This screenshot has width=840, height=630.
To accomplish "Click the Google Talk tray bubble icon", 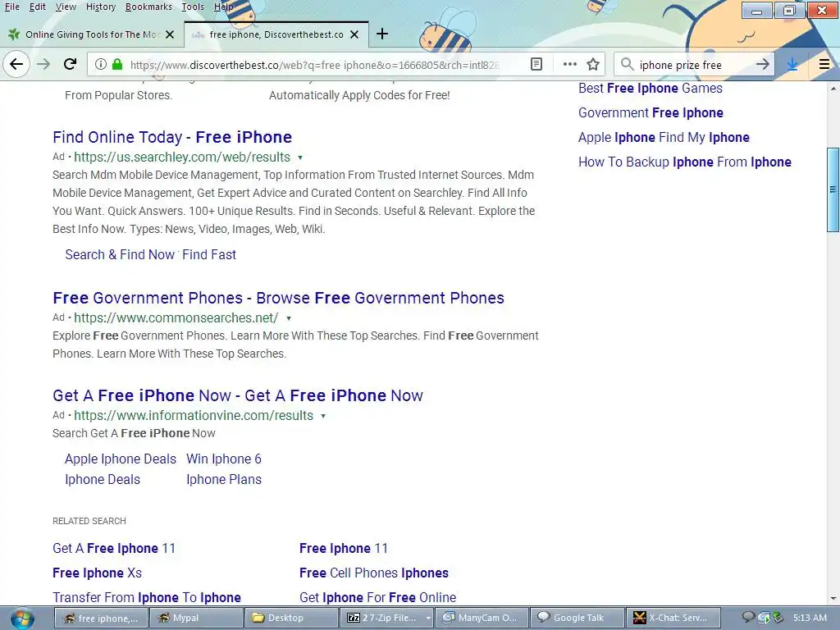I will click(748, 618).
